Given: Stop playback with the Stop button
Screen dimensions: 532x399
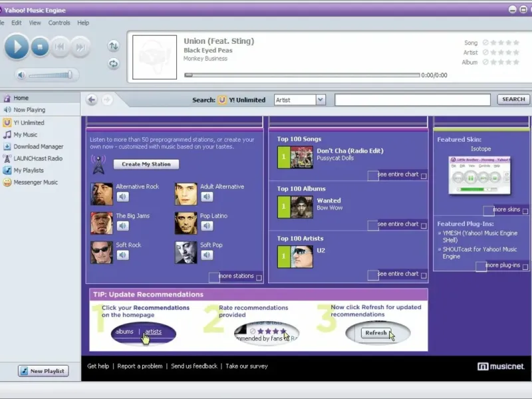Looking at the screenshot, I should (40, 47).
